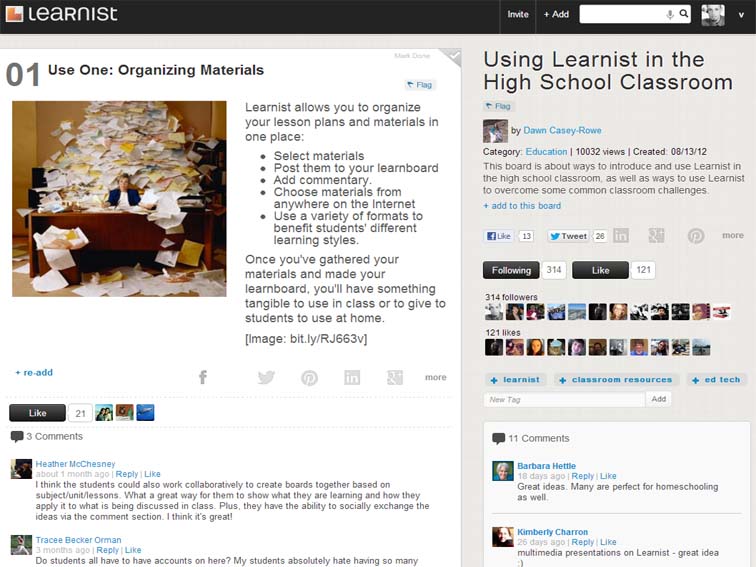The image size is (756, 567).
Task: Focus the New Tag input field
Action: click(x=564, y=400)
